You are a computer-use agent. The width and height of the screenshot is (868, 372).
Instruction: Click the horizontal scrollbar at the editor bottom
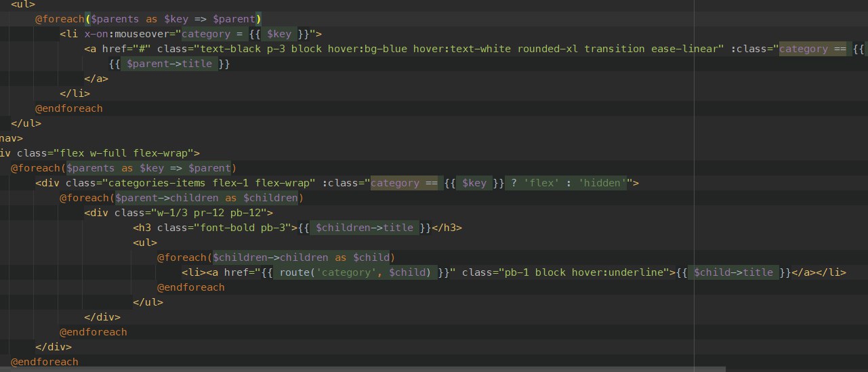click(x=363, y=369)
